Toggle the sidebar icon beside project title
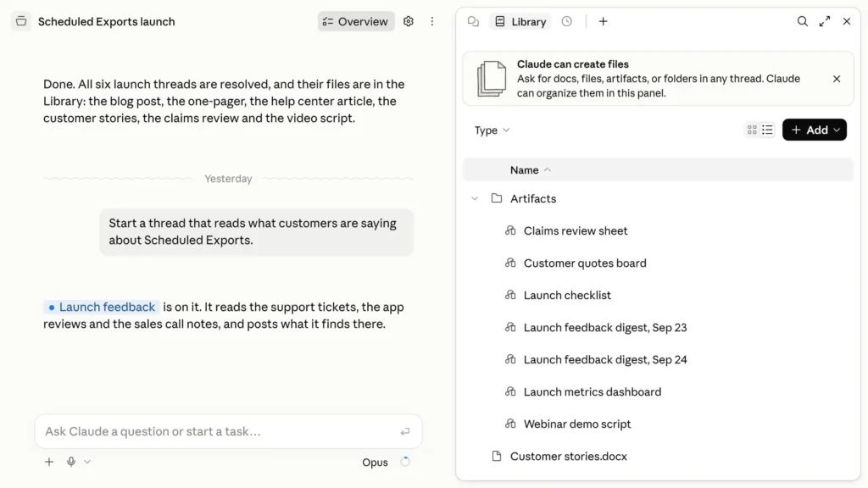868x488 pixels. 21,21
